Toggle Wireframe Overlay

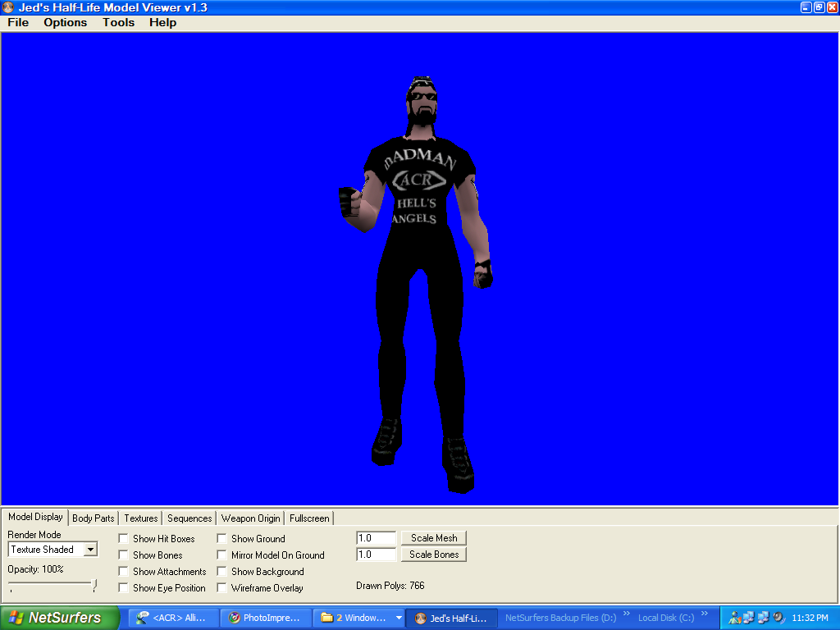[x=221, y=587]
